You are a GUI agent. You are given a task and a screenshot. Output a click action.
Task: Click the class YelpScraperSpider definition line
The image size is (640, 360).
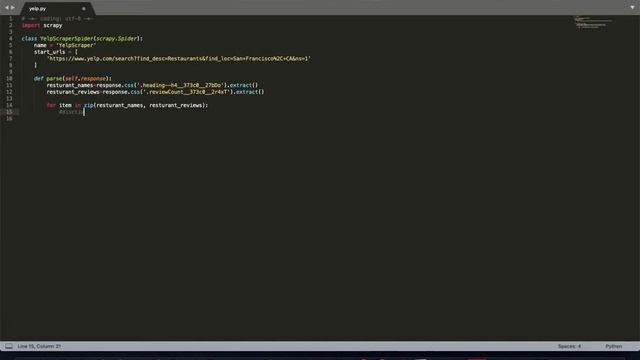pos(82,39)
